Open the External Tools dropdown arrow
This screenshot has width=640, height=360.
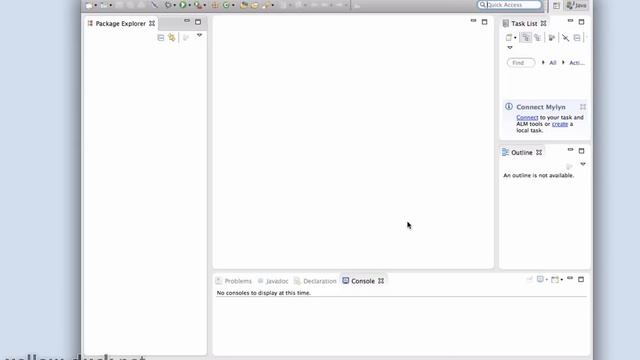click(x=204, y=5)
